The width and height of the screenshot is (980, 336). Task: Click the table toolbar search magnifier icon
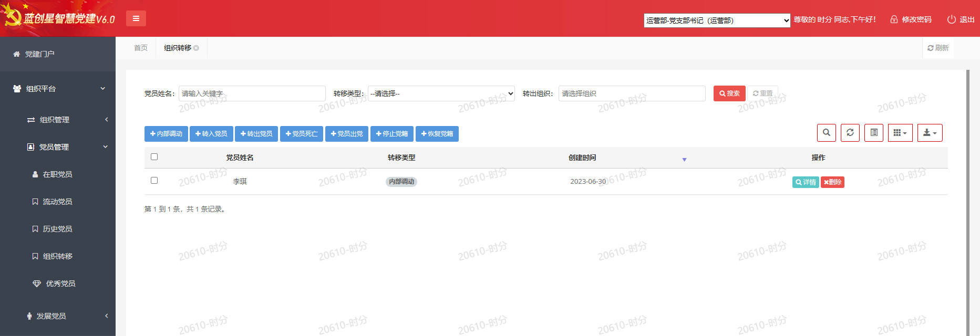827,133
